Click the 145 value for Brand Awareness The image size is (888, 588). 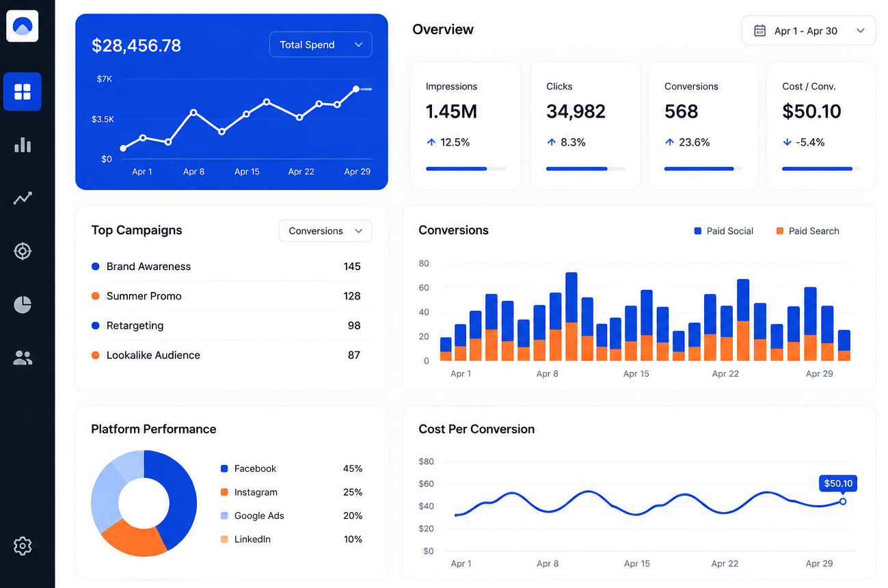coord(352,267)
